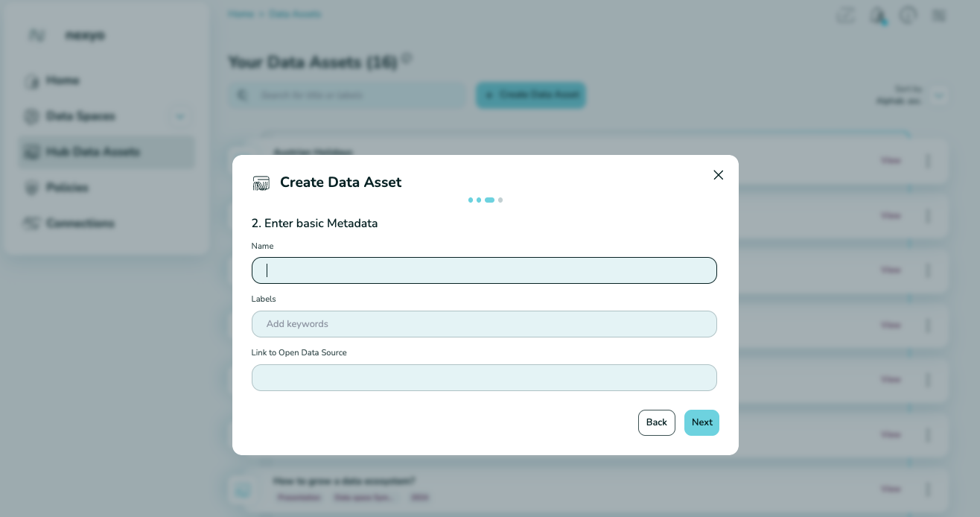Select the Policies sidebar icon
The width and height of the screenshot is (980, 517).
tap(31, 188)
